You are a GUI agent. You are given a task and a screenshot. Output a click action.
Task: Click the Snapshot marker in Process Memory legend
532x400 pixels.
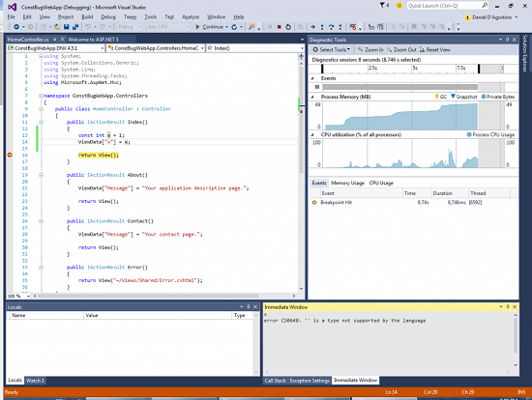click(x=453, y=97)
